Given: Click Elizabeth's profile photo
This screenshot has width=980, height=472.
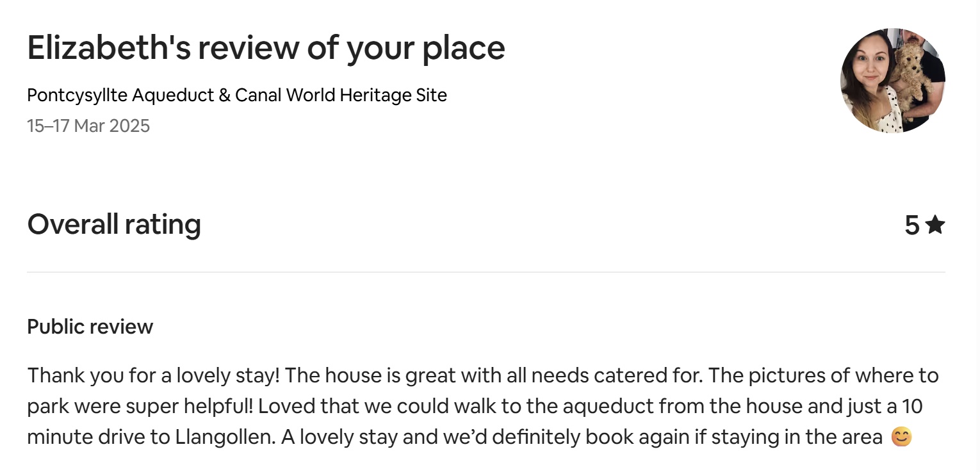Looking at the screenshot, I should [892, 81].
